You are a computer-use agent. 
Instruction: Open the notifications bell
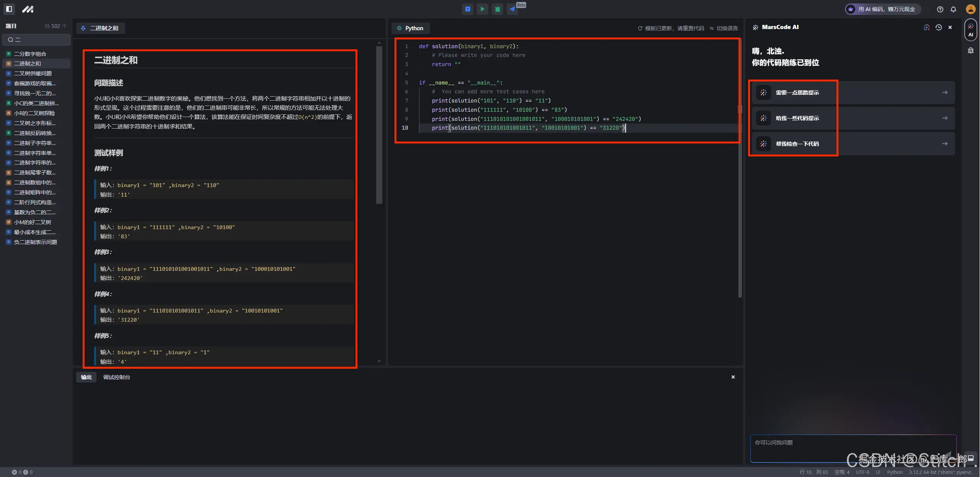pos(953,9)
